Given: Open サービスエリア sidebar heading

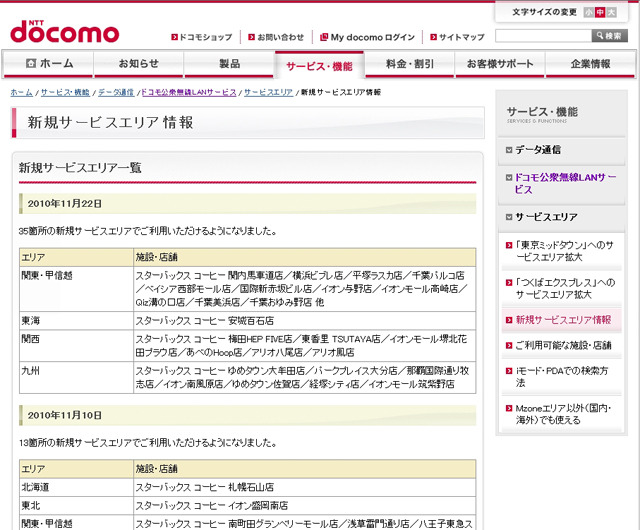Looking at the screenshot, I should 546,217.
